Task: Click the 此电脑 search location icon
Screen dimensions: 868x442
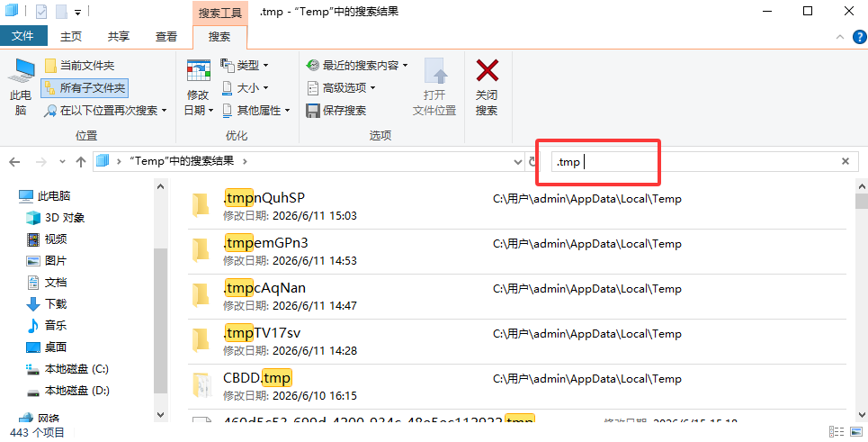Action: pos(21,86)
